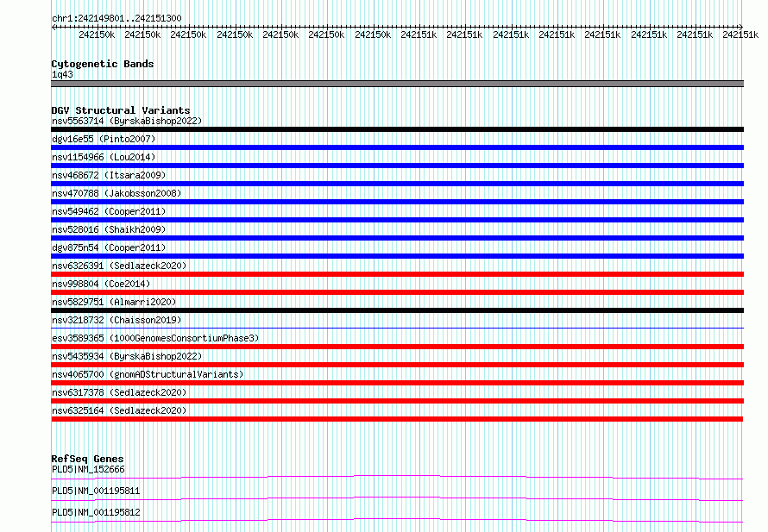The height and width of the screenshot is (532, 768).
Task: Click the magenta line under PLD5|NM_001195812
Action: tap(397, 520)
